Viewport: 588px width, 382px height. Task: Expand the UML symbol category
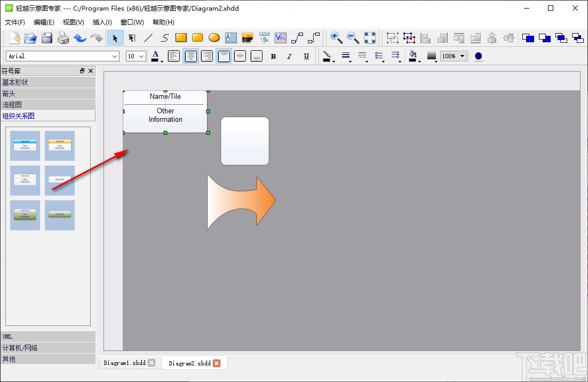[x=48, y=337]
